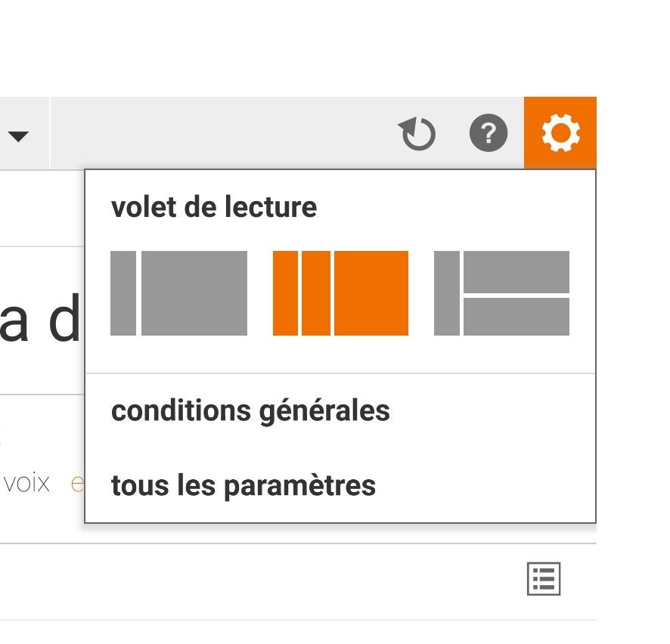Click the 'voix' text behind the menu
670x644 pixels.
tap(27, 482)
